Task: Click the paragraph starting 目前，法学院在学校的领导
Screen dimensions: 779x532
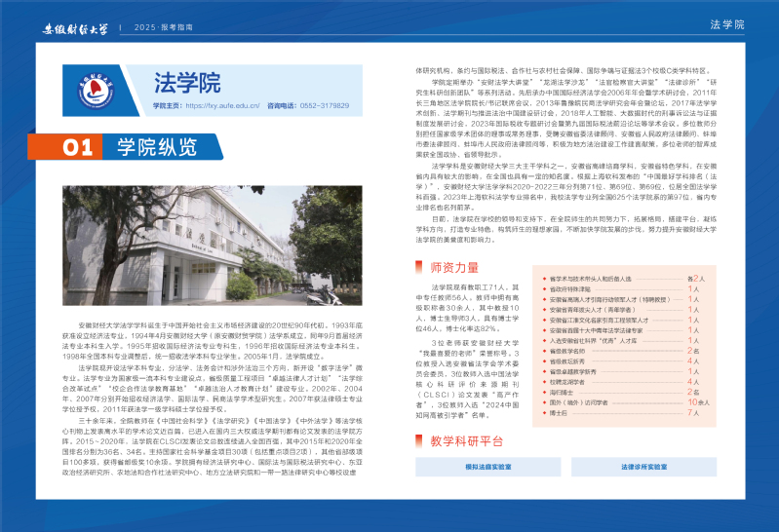Action: coord(565,229)
